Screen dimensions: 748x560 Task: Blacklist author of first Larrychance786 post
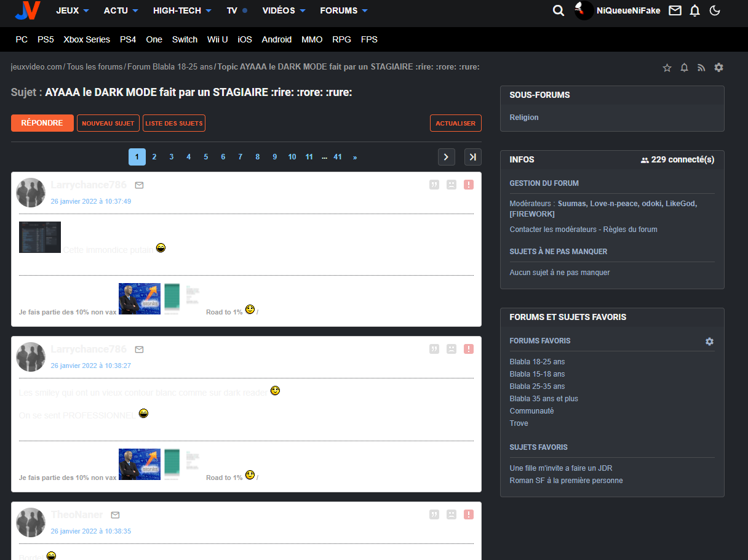pyautogui.click(x=452, y=185)
